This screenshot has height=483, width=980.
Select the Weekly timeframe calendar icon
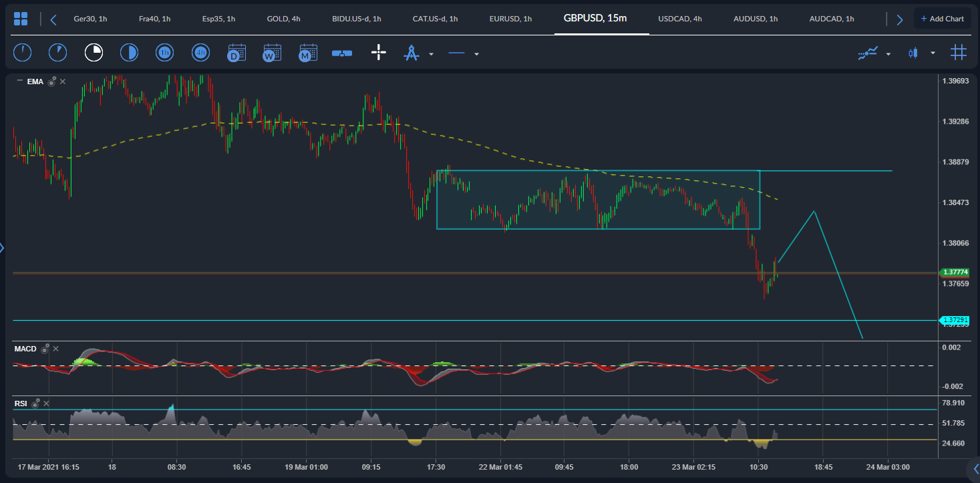coord(272,53)
